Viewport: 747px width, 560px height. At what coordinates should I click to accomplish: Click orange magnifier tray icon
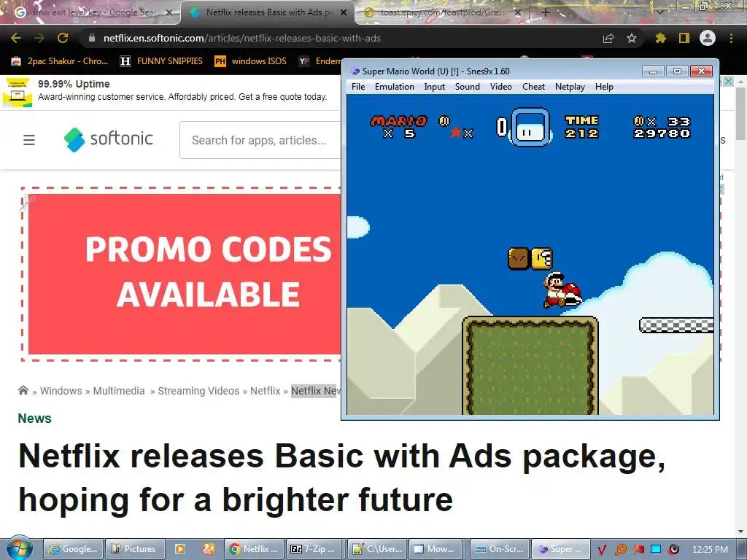tap(620, 550)
